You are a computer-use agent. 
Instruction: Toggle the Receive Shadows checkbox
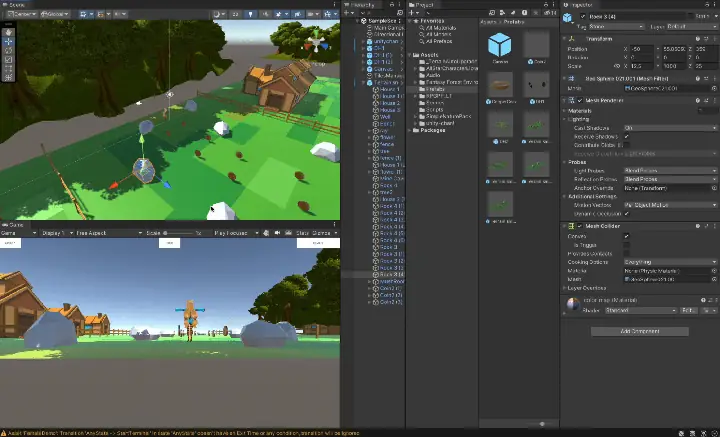[x=626, y=137]
